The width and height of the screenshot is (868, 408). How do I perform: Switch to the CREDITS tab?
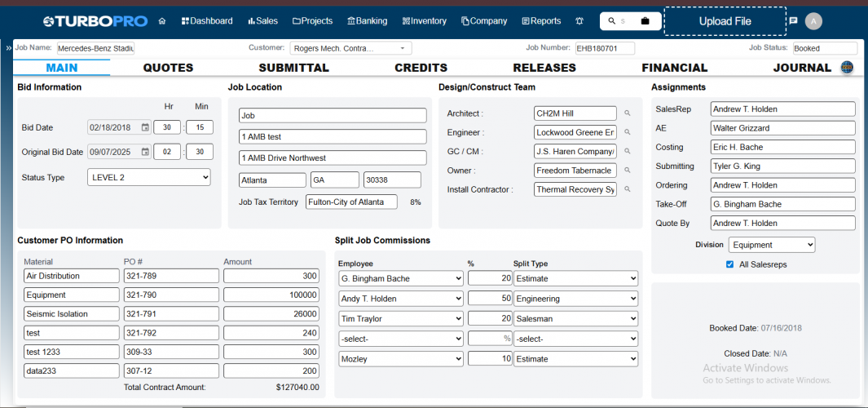tap(421, 68)
